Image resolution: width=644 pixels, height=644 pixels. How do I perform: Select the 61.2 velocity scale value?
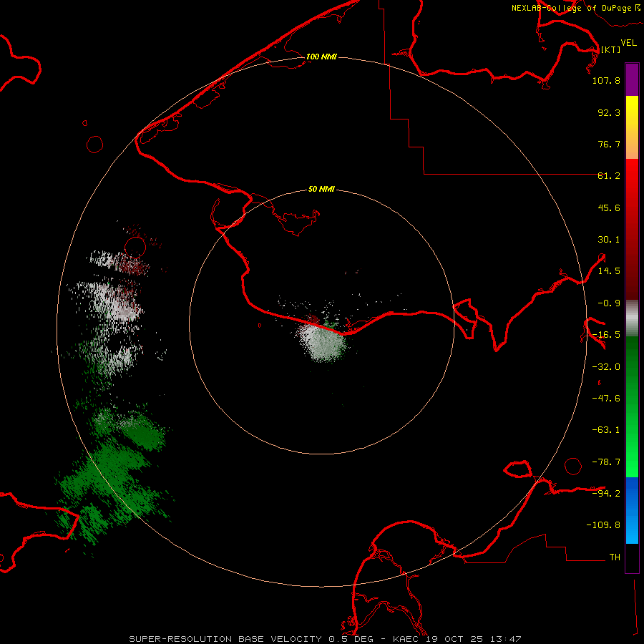point(609,176)
